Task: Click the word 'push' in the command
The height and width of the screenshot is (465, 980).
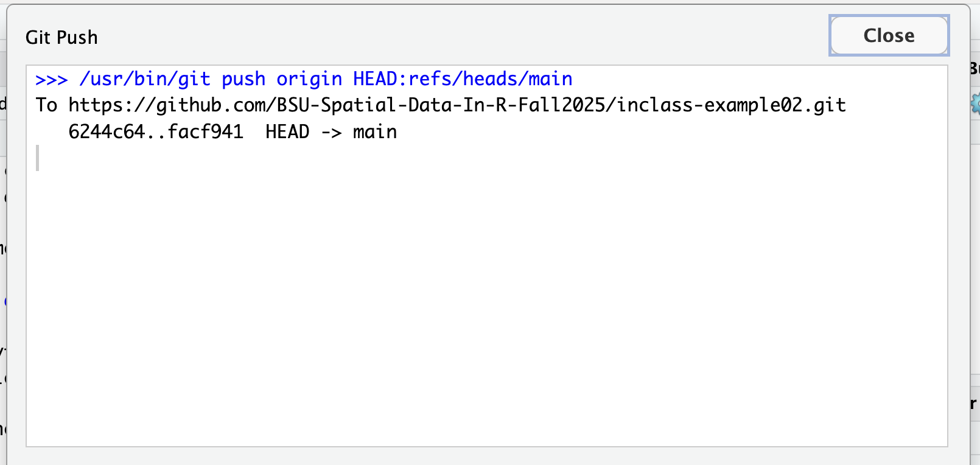Action: [243, 80]
